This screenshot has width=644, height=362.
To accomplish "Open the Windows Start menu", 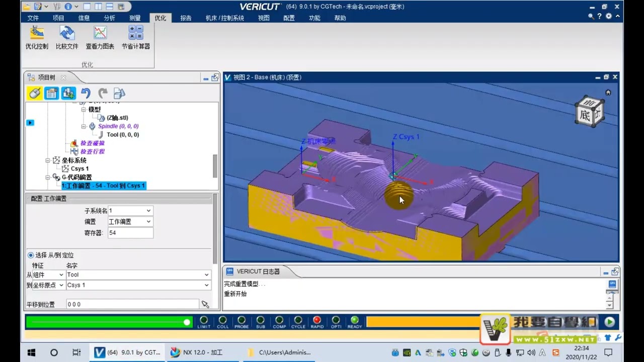I will click(31, 352).
